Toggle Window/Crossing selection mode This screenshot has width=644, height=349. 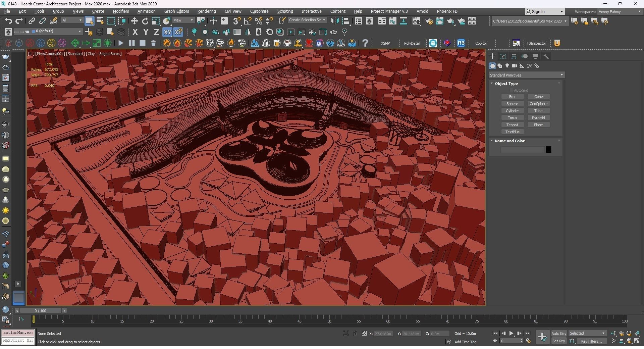point(122,21)
